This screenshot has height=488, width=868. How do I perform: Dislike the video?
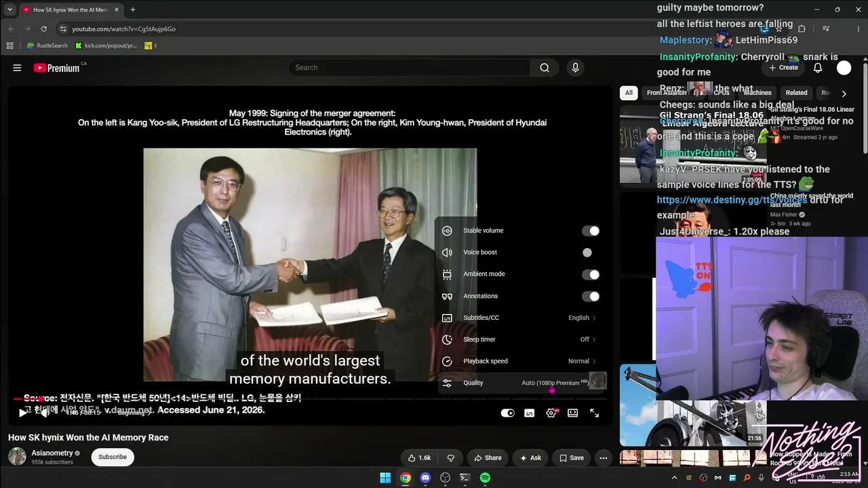(451, 457)
